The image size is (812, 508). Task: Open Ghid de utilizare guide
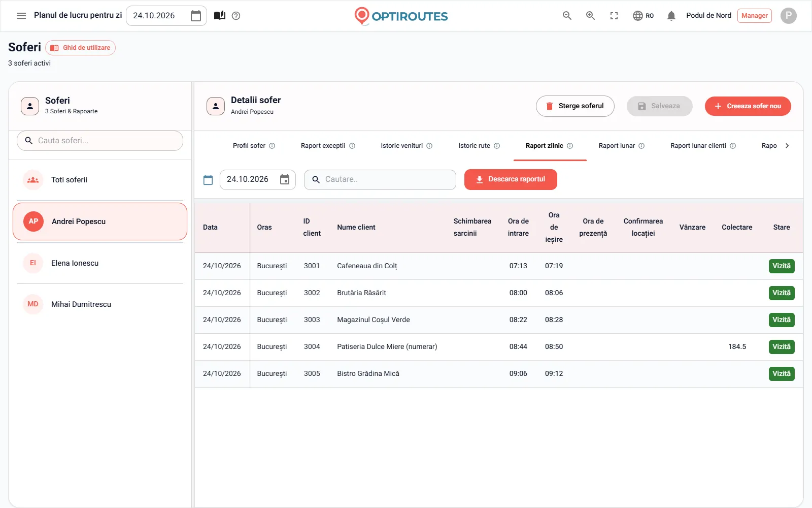click(80, 48)
